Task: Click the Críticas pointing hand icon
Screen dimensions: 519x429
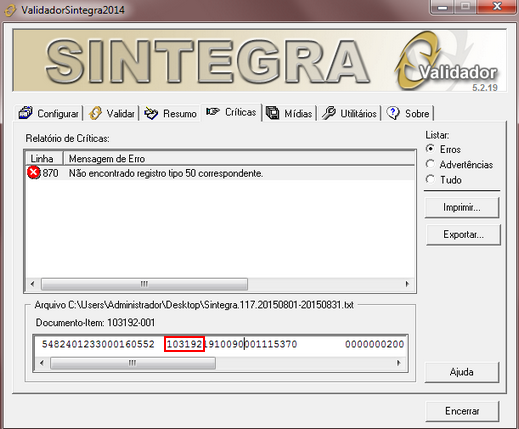Action: (213, 112)
